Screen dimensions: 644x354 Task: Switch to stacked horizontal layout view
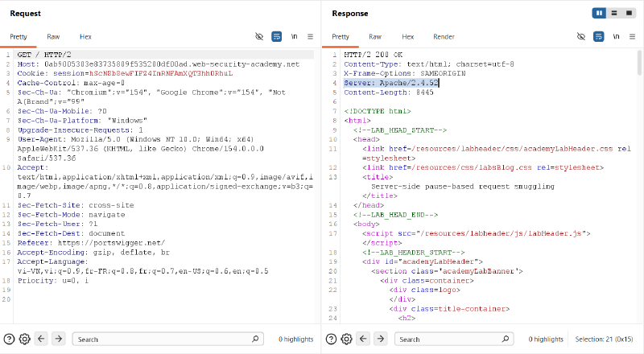click(x=614, y=13)
